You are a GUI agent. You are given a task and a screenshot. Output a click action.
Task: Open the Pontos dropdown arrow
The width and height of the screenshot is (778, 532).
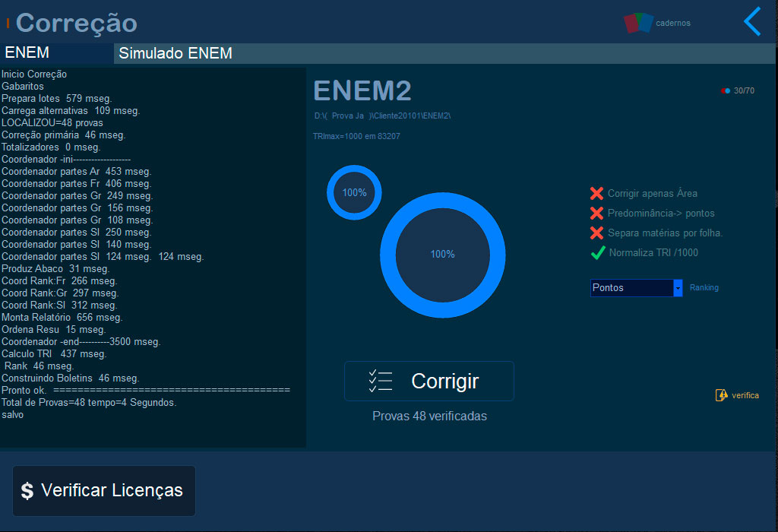point(678,288)
